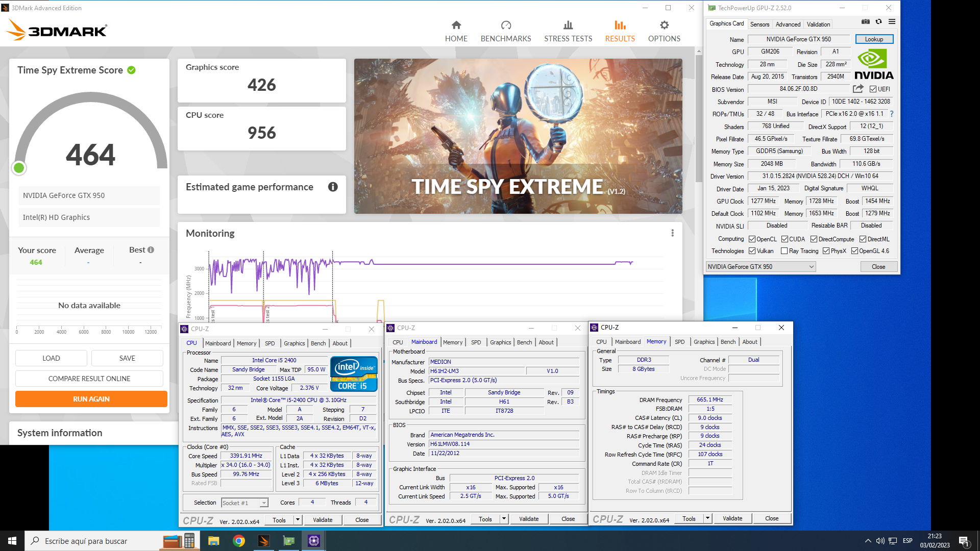980x551 pixels.
Task: Click the NVIDIA logo in GPU-Z
Action: pos(874,65)
